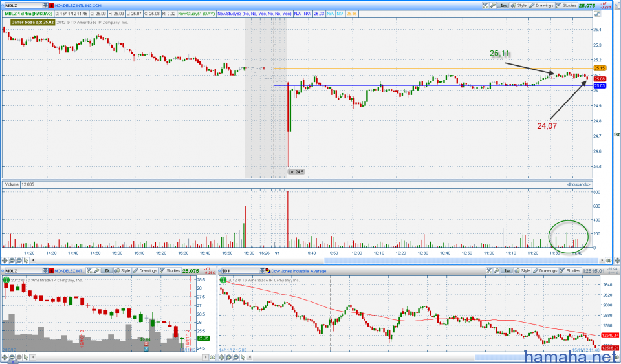Select pointer cursor icon under the $DJI chart
This screenshot has width=621, height=364.
(x=243, y=358)
